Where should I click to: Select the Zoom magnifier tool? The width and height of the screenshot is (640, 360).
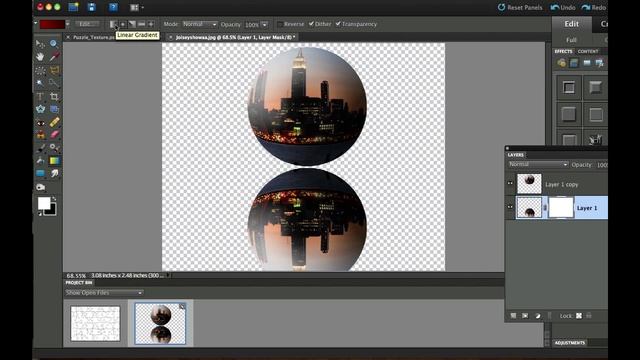pyautogui.click(x=54, y=44)
